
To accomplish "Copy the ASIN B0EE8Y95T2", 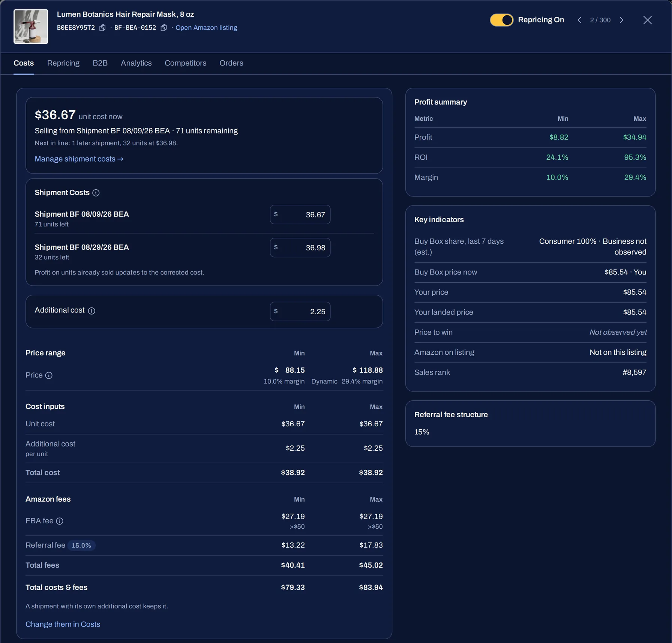I will pyautogui.click(x=102, y=28).
